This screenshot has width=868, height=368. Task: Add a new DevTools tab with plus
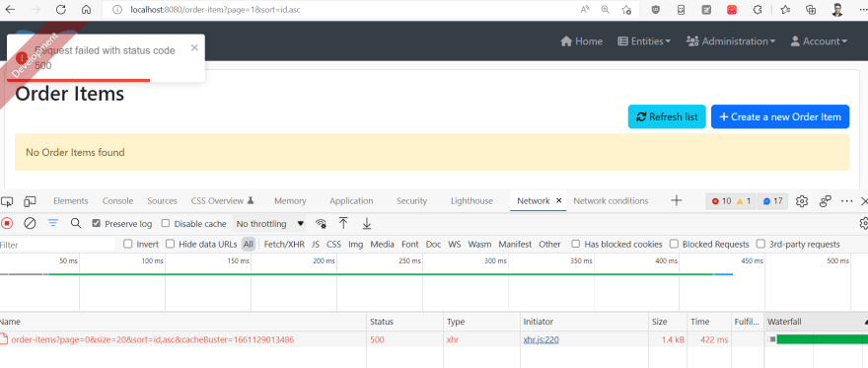pos(676,200)
